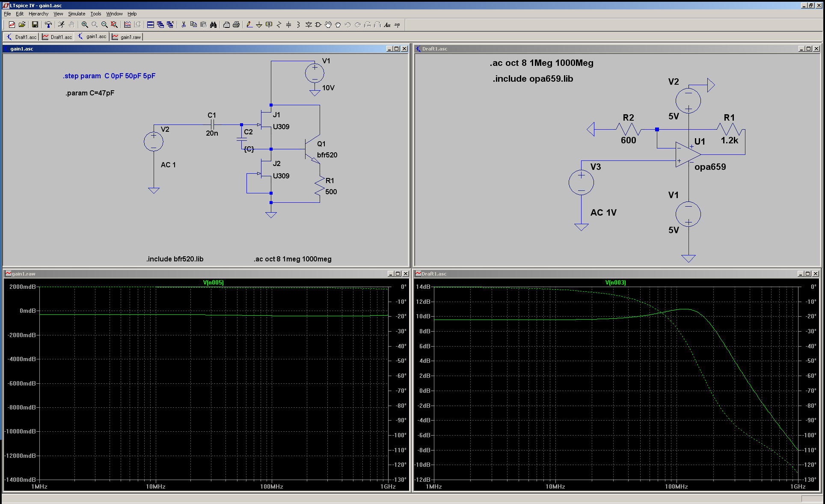This screenshot has height=504, width=825.
Task: Select the Drag closed-hand tool
Action: tap(338, 25)
